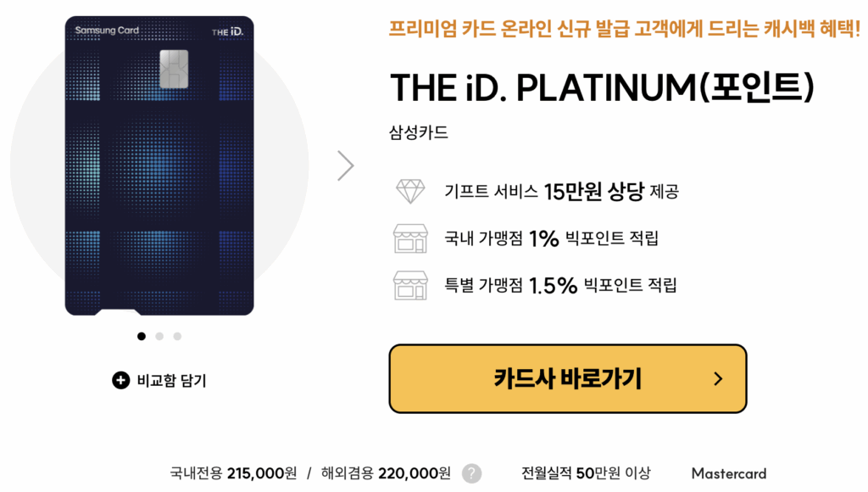Click the store icon beside 국내 가맹점
Image resolution: width=868 pixels, height=492 pixels.
pyautogui.click(x=410, y=238)
